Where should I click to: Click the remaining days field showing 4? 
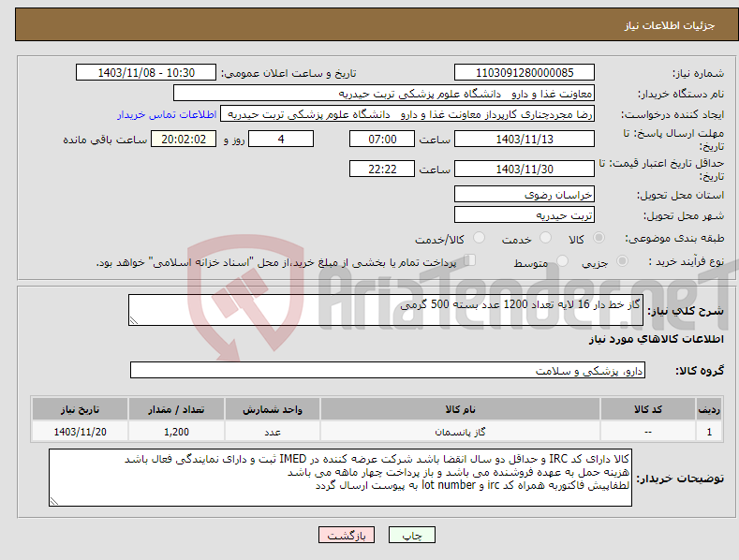click(281, 139)
